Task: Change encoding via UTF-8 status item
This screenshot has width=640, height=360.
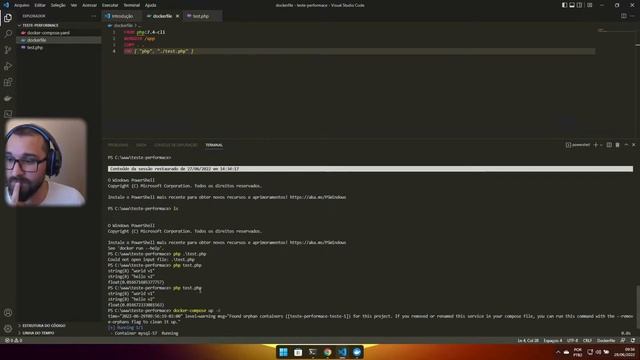Action: tap(573, 340)
